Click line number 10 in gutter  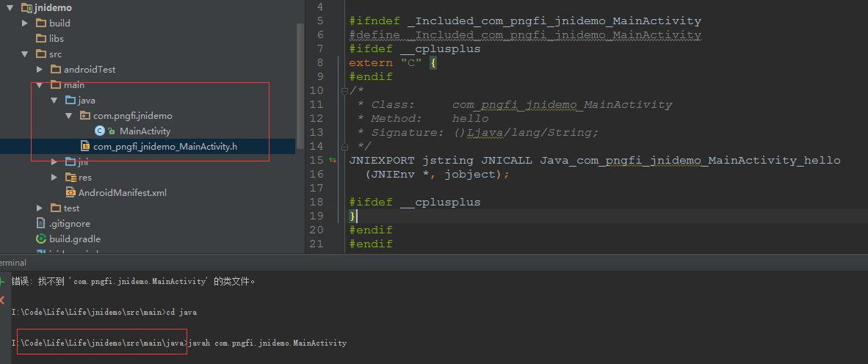point(317,91)
